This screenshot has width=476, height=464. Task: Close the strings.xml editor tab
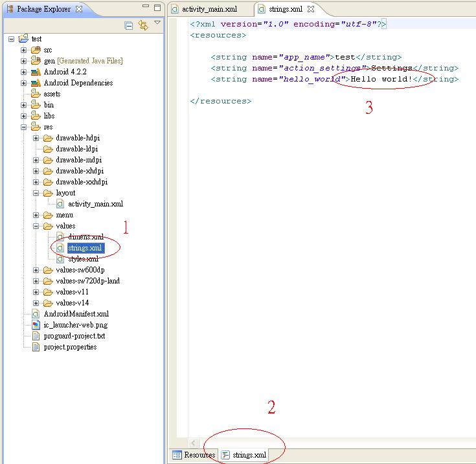click(310, 9)
